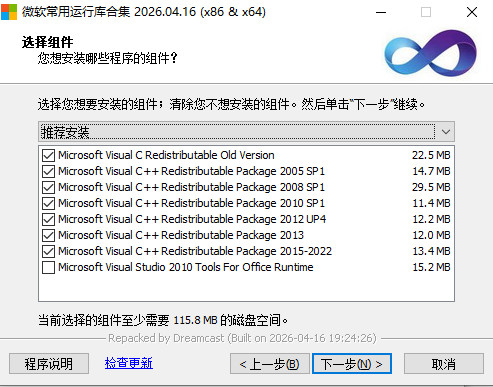Click the 程序说明 button

coord(49,364)
